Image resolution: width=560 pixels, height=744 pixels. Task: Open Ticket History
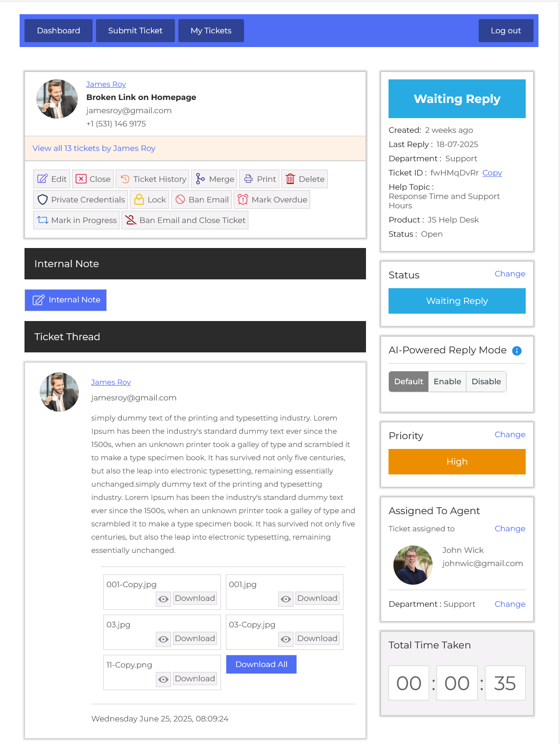click(x=152, y=179)
